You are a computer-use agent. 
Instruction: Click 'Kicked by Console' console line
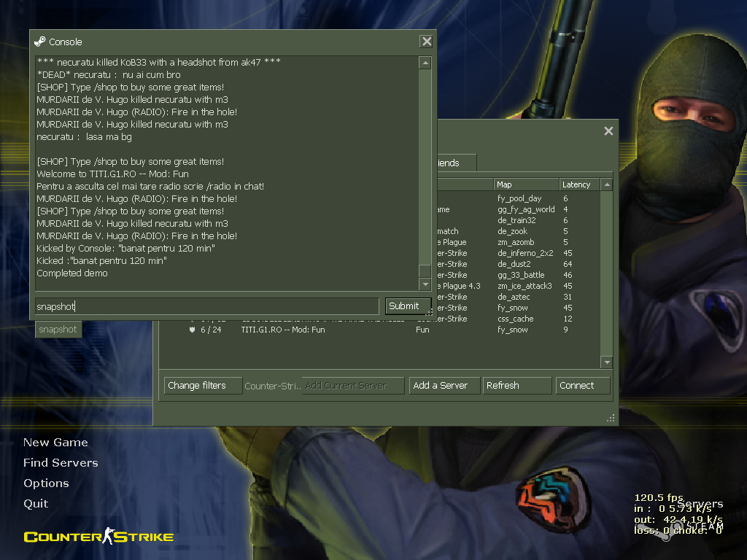(x=125, y=249)
